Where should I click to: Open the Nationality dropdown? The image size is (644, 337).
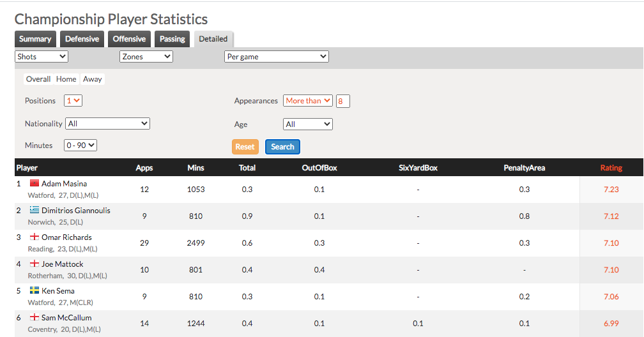[x=107, y=124]
